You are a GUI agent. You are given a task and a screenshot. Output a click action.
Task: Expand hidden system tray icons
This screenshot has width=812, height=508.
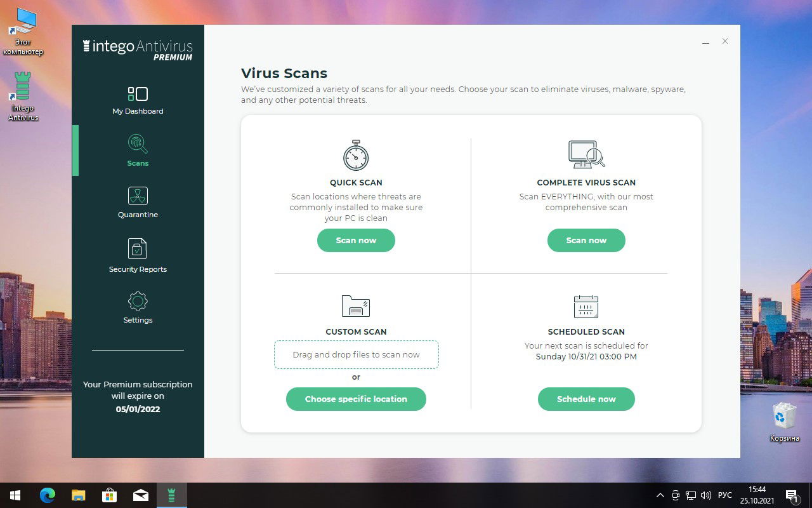[660, 495]
